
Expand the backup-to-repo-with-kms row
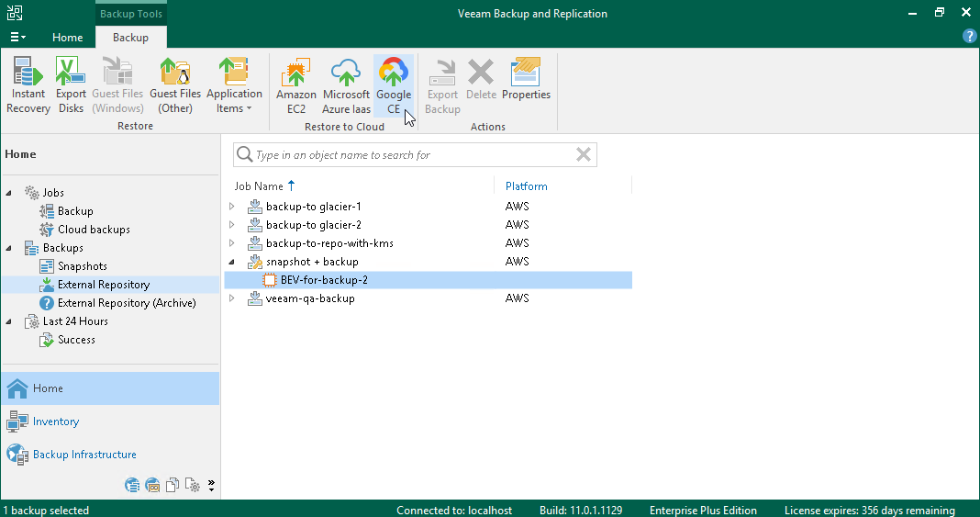pyautogui.click(x=232, y=243)
